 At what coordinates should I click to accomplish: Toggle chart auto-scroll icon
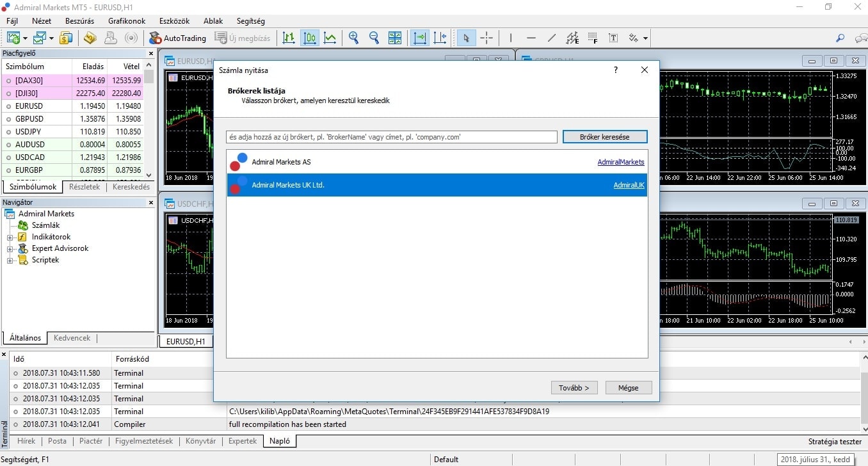coord(420,38)
